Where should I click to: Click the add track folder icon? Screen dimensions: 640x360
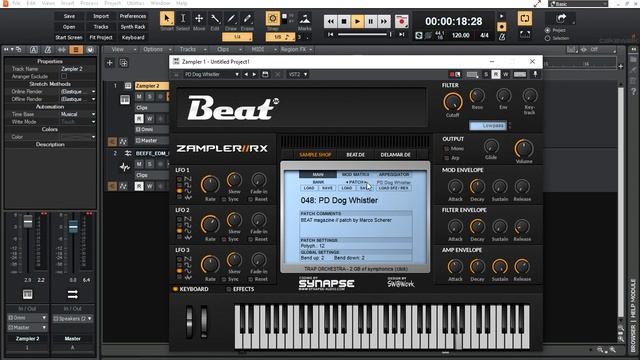point(123,63)
